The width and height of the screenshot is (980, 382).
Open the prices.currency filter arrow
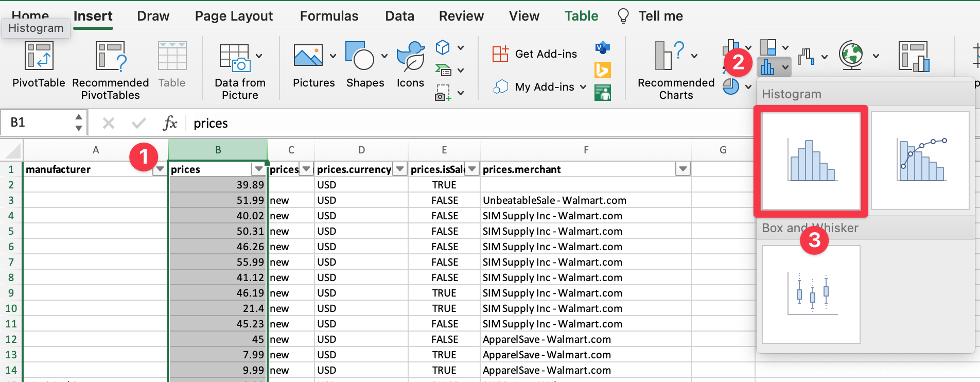[400, 169]
